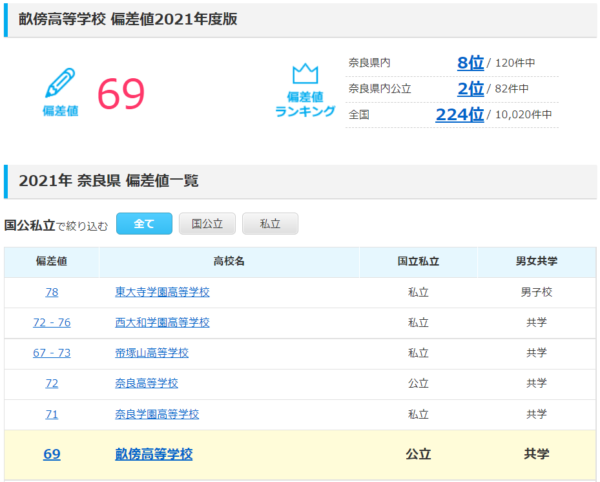Click the 2021年 奈良県 偏差値一覧 heading

(109, 181)
